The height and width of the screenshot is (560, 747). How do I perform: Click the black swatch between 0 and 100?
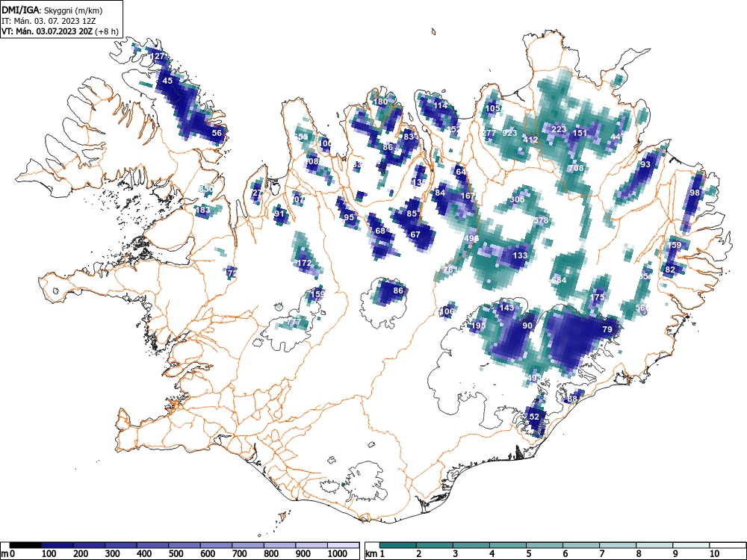click(x=25, y=545)
